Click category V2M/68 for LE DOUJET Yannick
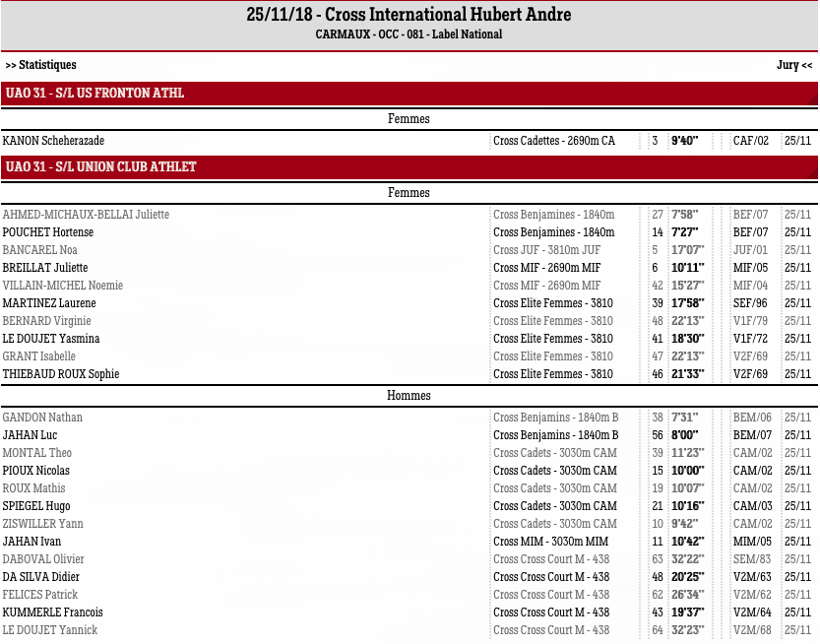The height and width of the screenshot is (644, 820). 752,631
